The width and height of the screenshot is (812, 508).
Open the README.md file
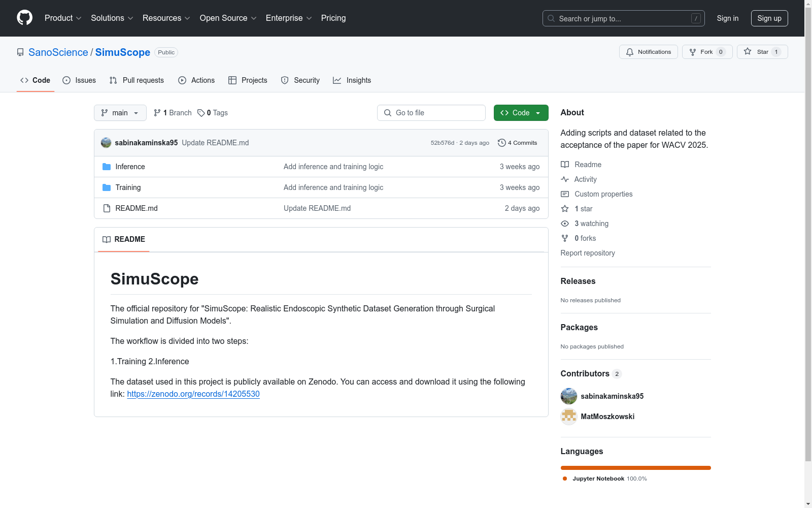pos(137,208)
